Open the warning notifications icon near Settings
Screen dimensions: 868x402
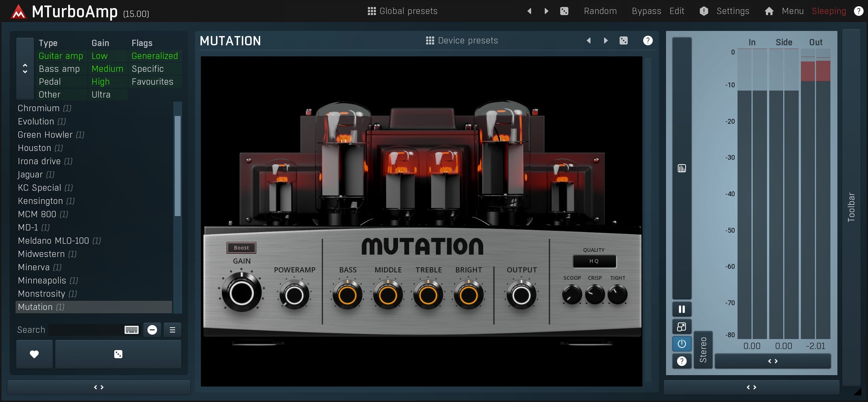tap(703, 11)
